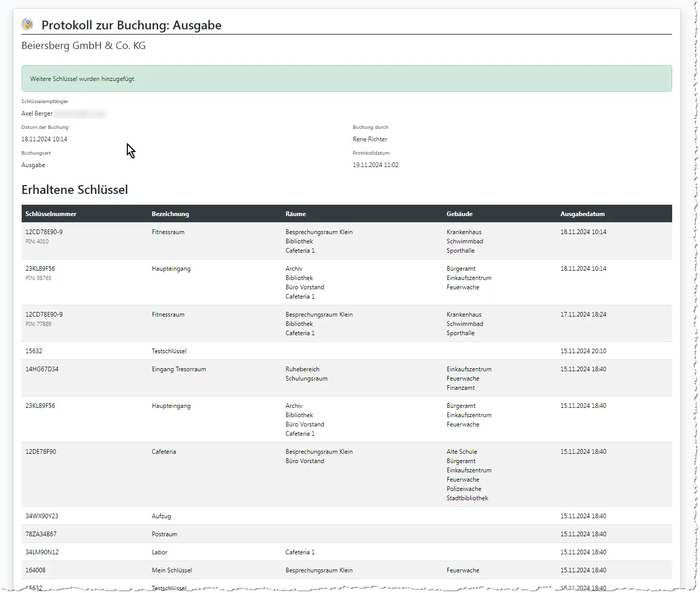
Task: Click the PIN: 4010 label
Action: [37, 241]
